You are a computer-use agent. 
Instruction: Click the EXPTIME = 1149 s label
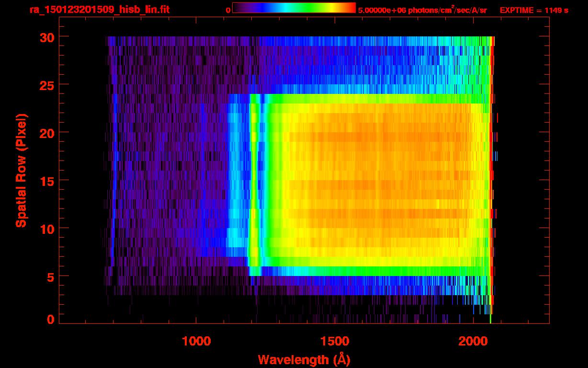click(x=533, y=10)
